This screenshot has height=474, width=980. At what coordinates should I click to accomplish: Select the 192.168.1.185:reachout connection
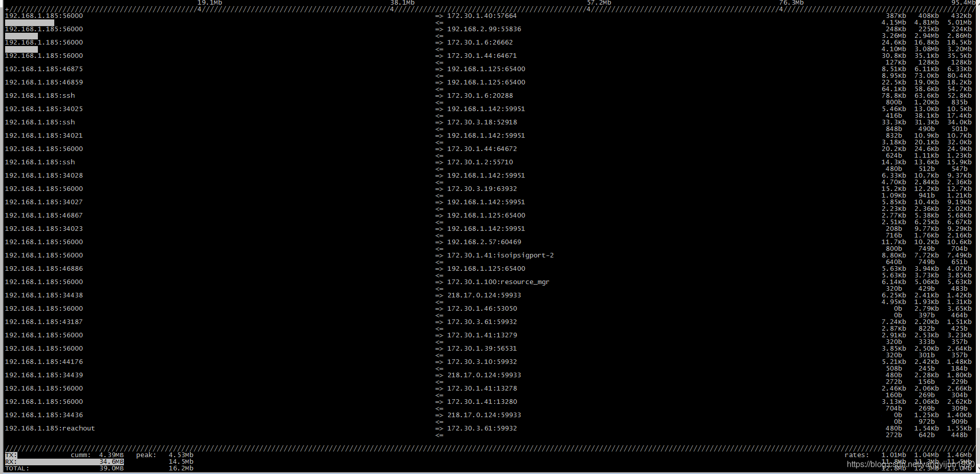(x=49, y=428)
